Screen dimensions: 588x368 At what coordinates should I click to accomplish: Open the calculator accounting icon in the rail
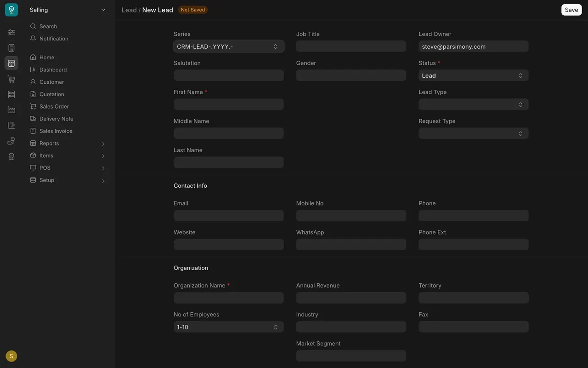[x=11, y=48]
